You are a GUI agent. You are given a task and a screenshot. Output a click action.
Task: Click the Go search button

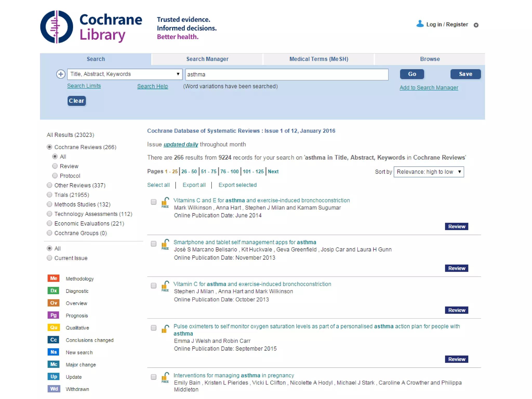[x=412, y=74]
